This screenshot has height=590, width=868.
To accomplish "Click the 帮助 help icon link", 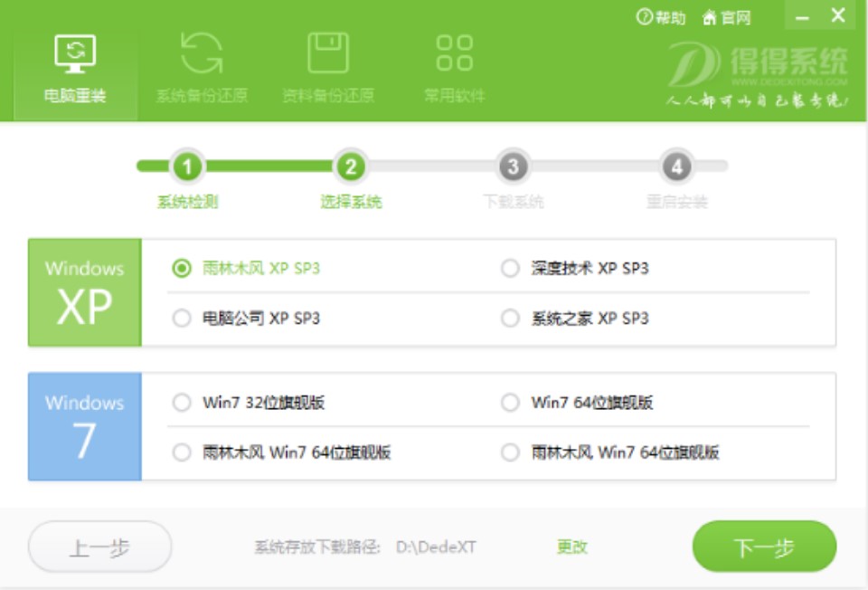I will tap(661, 17).
